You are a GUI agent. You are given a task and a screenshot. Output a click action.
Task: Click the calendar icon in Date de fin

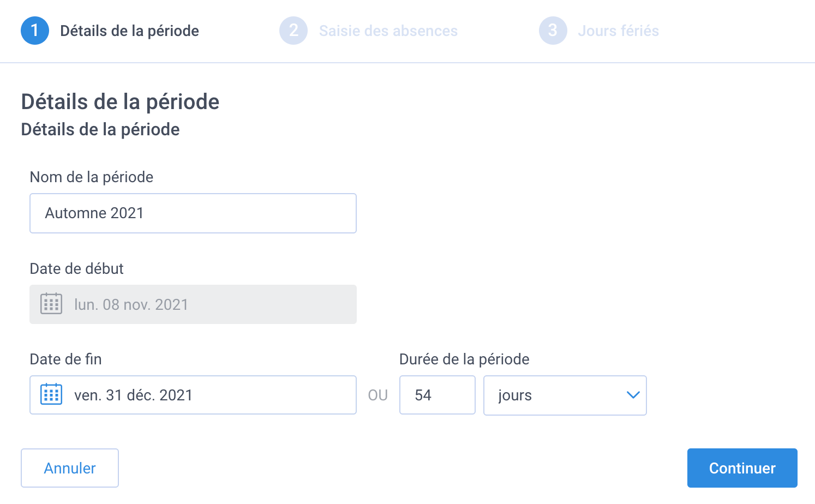pyautogui.click(x=51, y=394)
